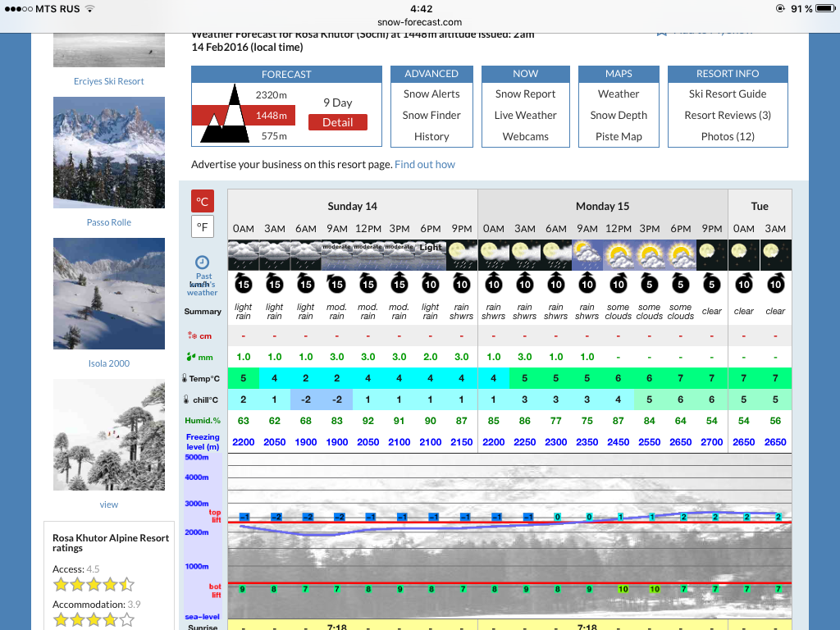Open Snow Depth map link
Screen dimensions: 840x630
[x=619, y=115]
